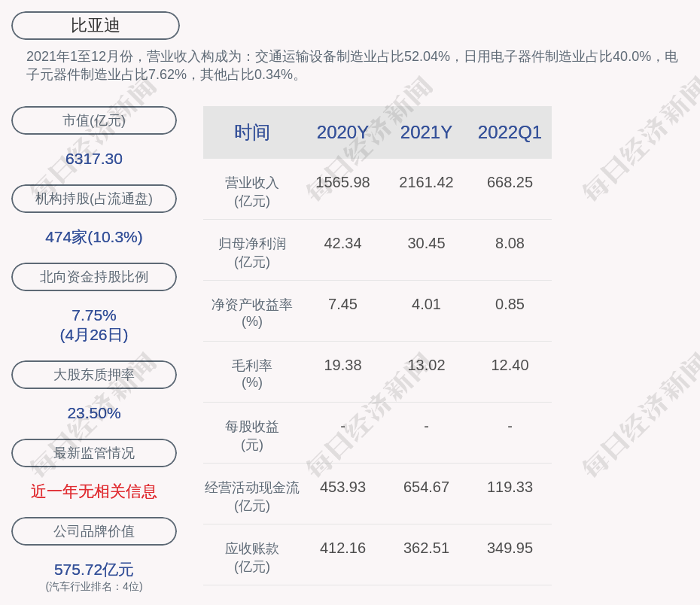This screenshot has width=700, height=605.
Task: Select the 最新监管情况 label pill
Action: tap(94, 453)
